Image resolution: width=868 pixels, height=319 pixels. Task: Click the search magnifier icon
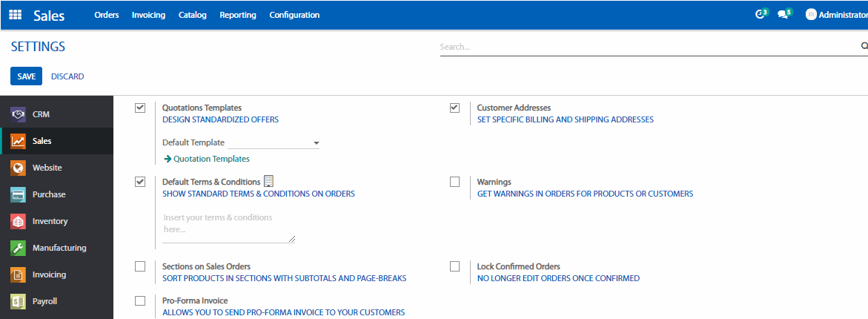coord(864,46)
